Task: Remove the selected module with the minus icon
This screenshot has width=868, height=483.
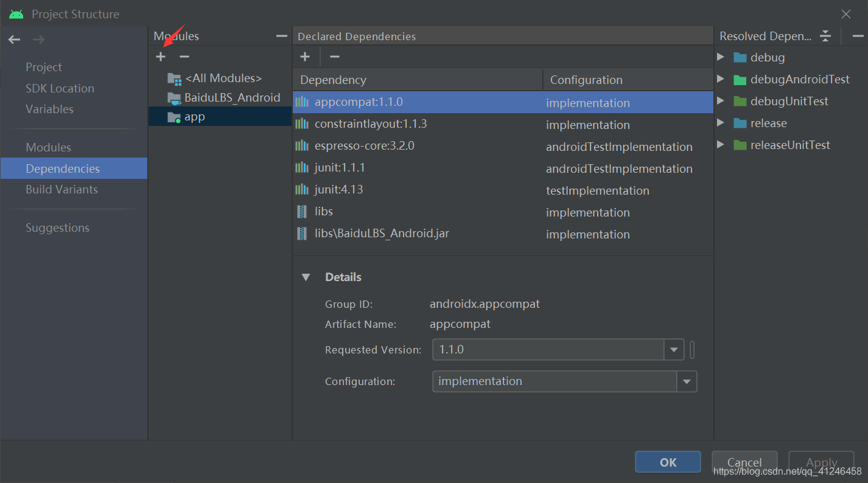Action: [184, 57]
